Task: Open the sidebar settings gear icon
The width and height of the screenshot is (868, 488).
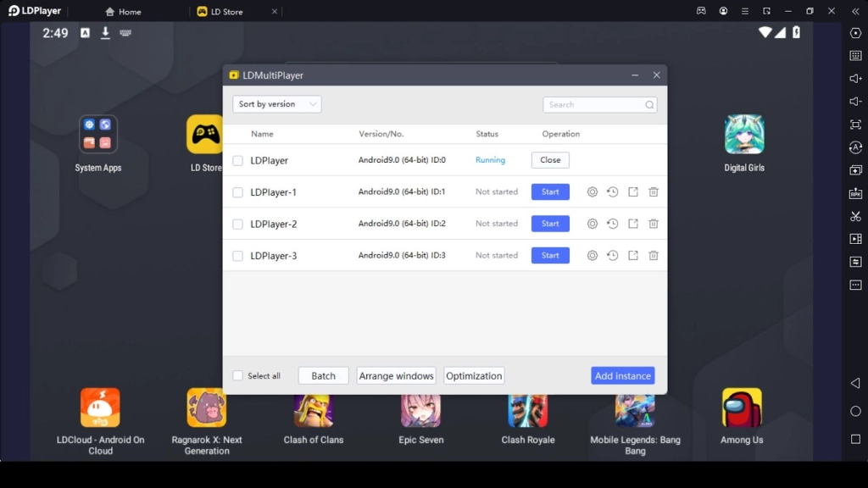Action: tap(855, 33)
